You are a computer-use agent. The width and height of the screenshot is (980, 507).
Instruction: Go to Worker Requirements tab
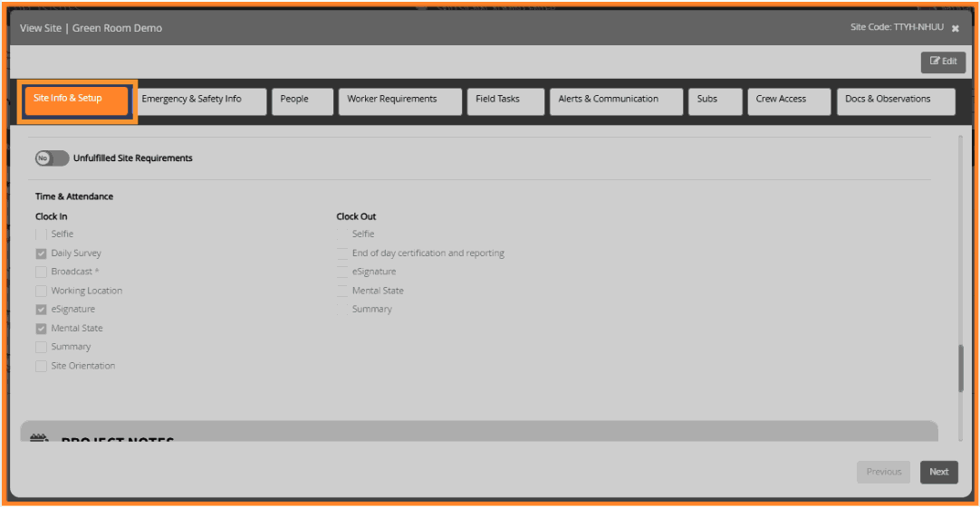[x=400, y=101]
